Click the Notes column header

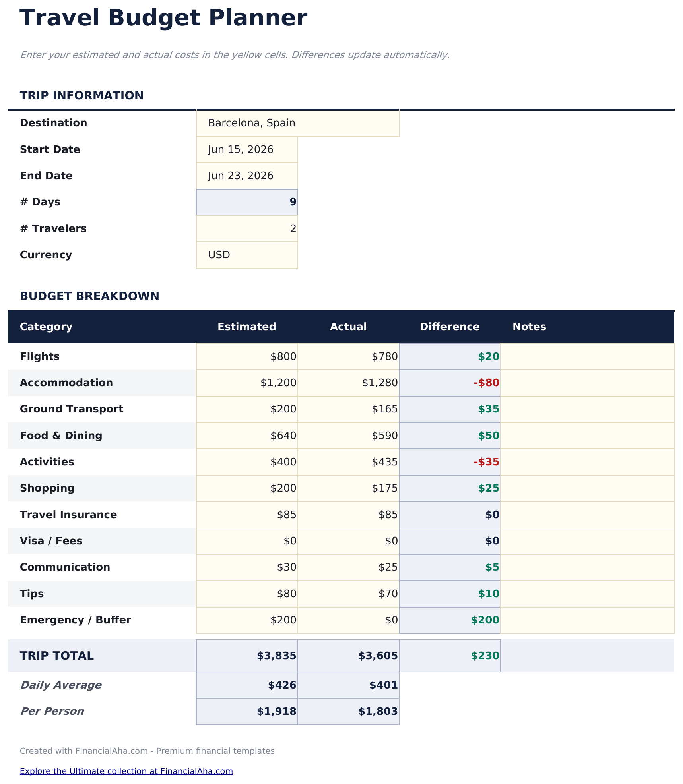tap(529, 327)
